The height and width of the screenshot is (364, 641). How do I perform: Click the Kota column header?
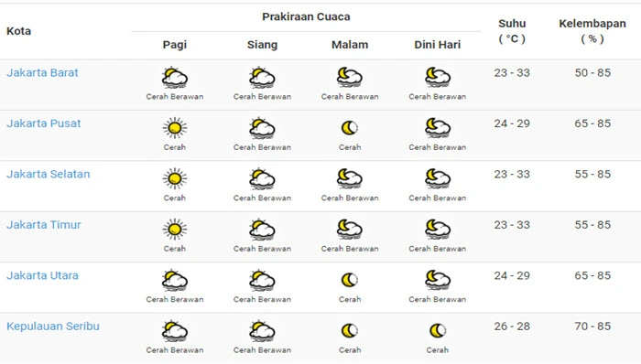click(x=19, y=31)
